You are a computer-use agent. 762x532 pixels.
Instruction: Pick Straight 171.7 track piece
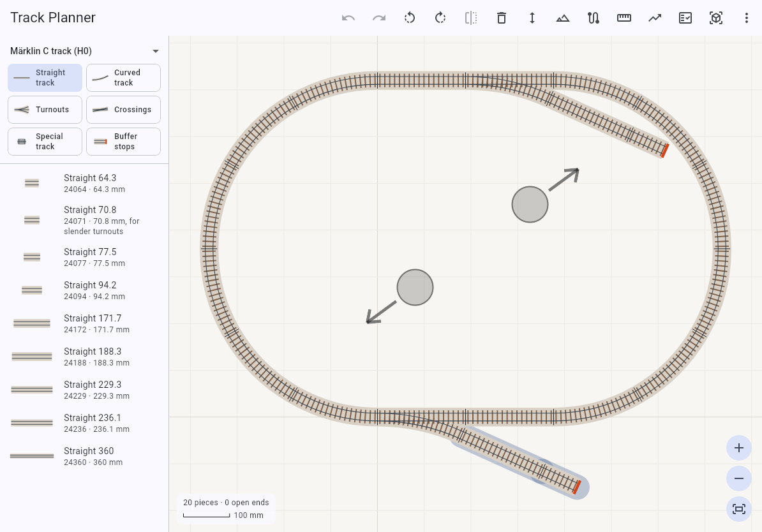tap(84, 323)
